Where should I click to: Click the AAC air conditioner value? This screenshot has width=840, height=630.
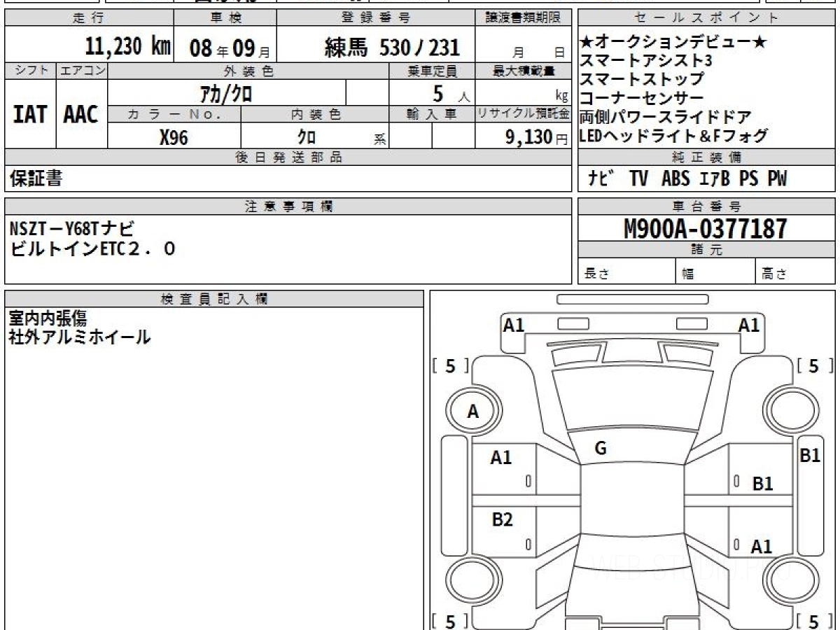click(81, 114)
